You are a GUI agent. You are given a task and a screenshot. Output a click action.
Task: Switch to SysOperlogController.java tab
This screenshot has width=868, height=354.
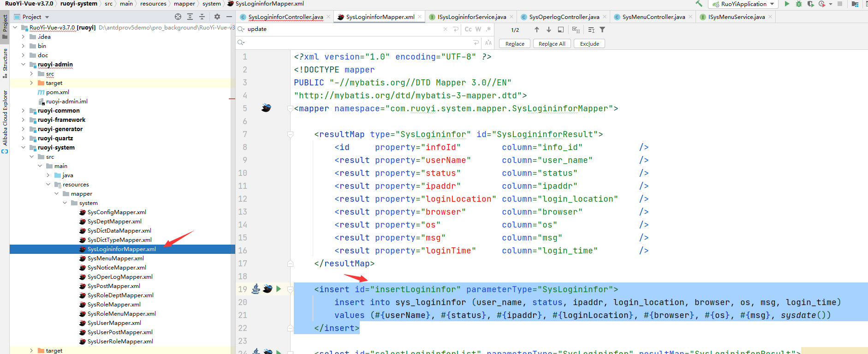click(x=564, y=17)
